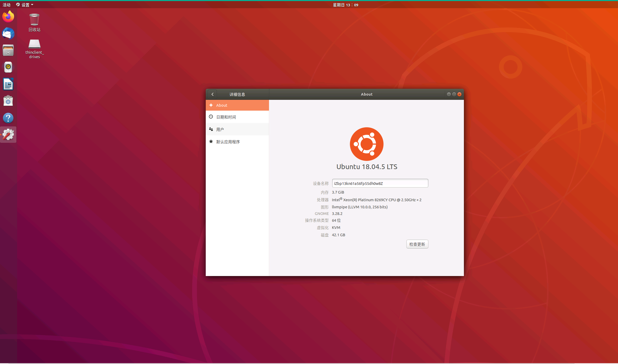Click the GNOME label

click(322, 214)
